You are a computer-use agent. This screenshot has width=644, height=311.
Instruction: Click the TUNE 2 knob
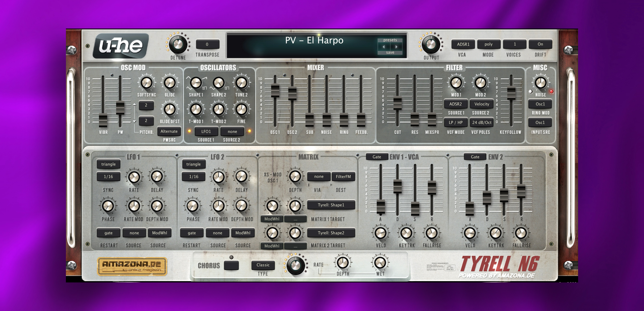click(x=241, y=82)
